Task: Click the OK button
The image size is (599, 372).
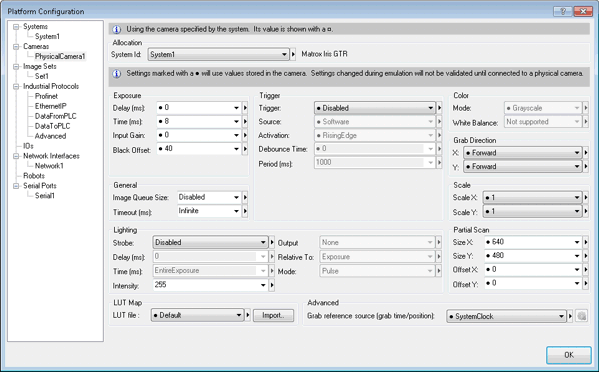Action: tap(569, 355)
